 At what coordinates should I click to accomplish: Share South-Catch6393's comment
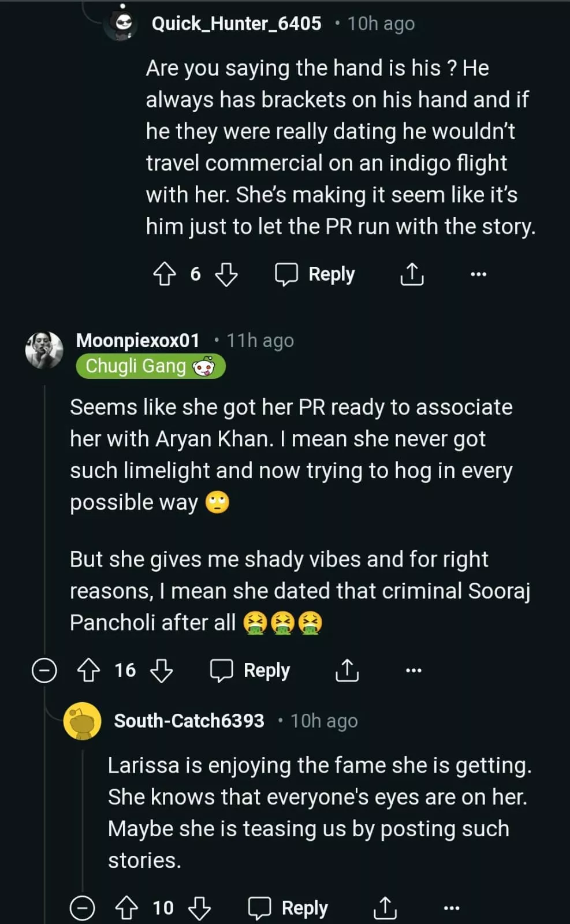tap(385, 908)
